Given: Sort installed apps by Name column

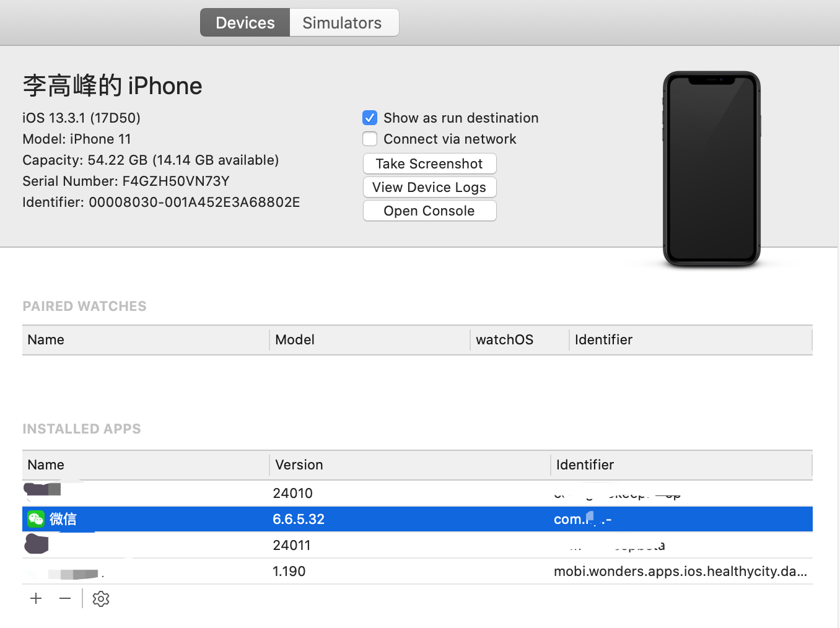Looking at the screenshot, I should pyautogui.click(x=146, y=464).
